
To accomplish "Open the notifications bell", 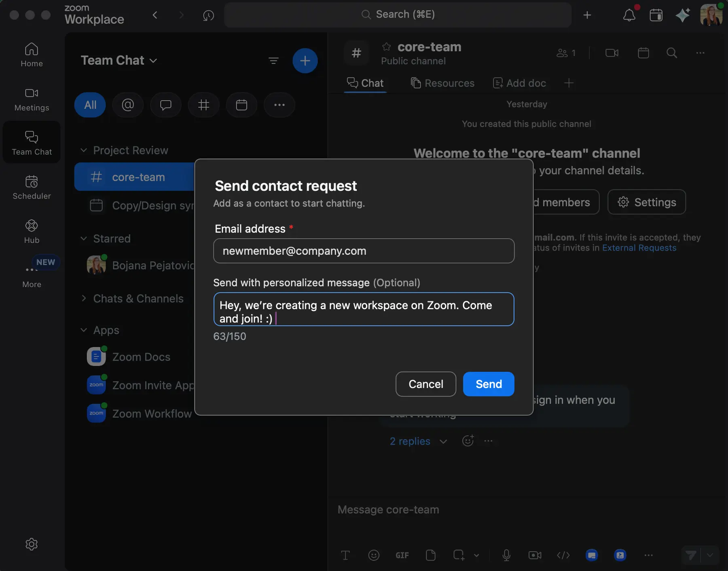I will [x=629, y=15].
